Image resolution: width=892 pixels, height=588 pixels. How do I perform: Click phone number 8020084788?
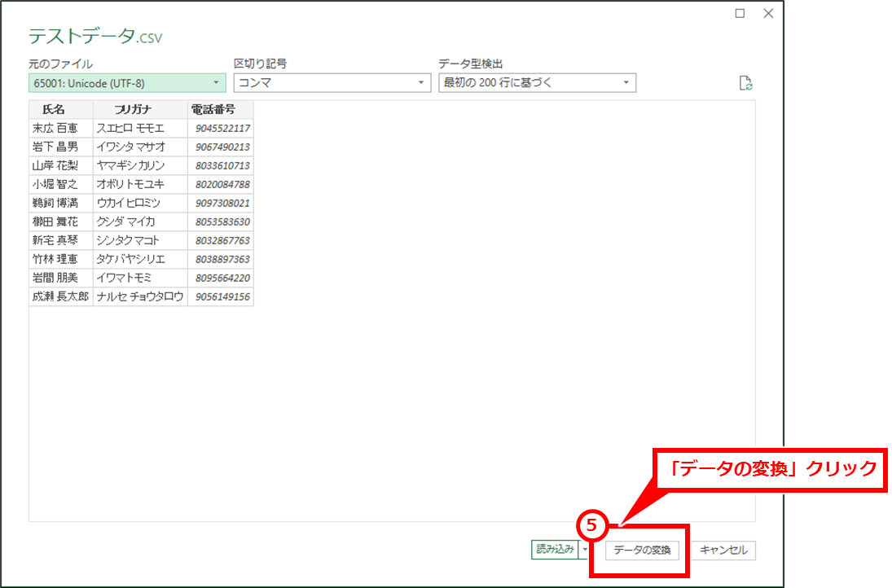[x=221, y=185]
